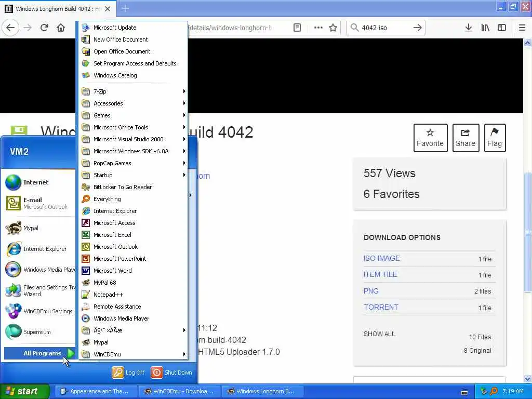532x399 pixels.
Task: Open the ITEM TILE download link
Action: point(380,274)
